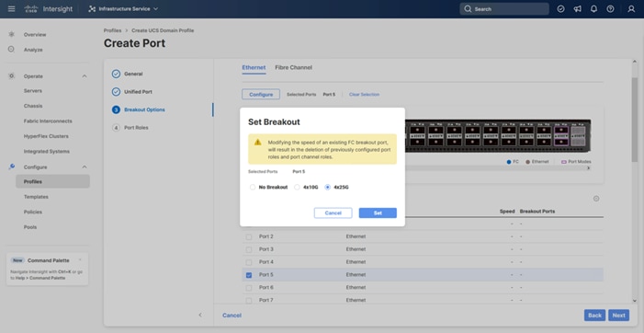Check the Port 4 checkbox
Image resolution: width=644 pixels, height=333 pixels.
click(x=249, y=262)
